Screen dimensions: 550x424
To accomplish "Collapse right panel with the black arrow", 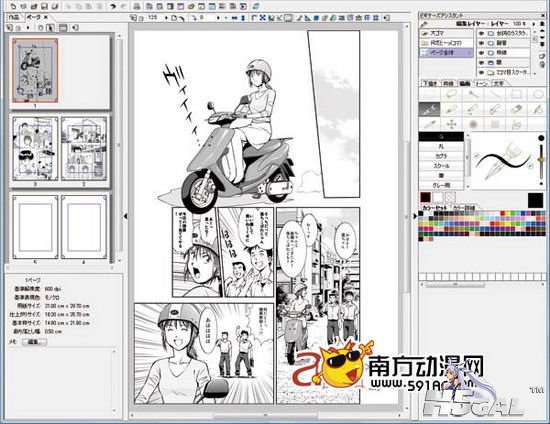I will pyautogui.click(x=415, y=216).
